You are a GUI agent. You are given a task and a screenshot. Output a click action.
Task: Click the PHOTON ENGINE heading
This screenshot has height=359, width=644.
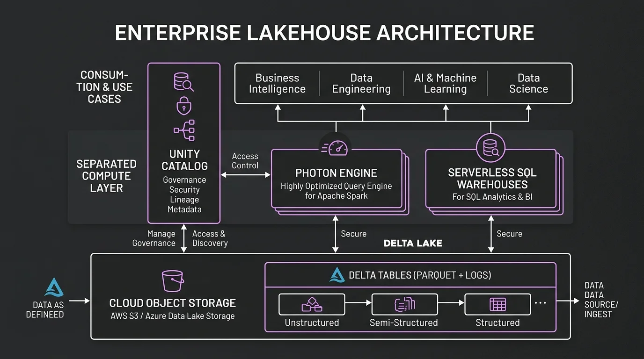point(336,173)
